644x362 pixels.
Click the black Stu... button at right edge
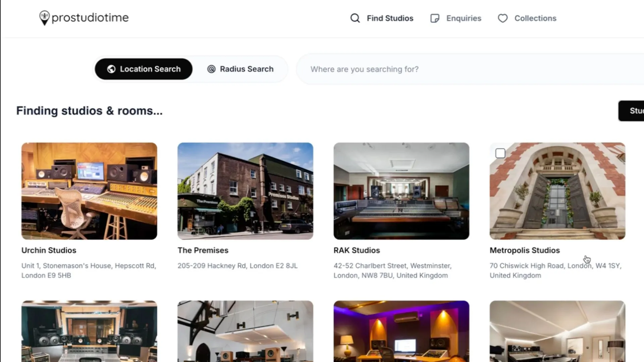pos(631,111)
